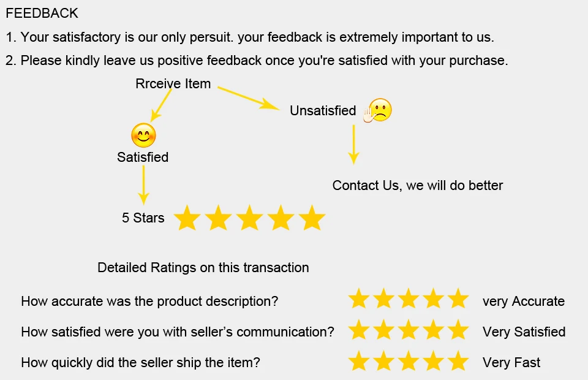Image resolution: width=588 pixels, height=380 pixels.
Task: Click the fifth star beside 5 Stars
Action: (x=312, y=218)
